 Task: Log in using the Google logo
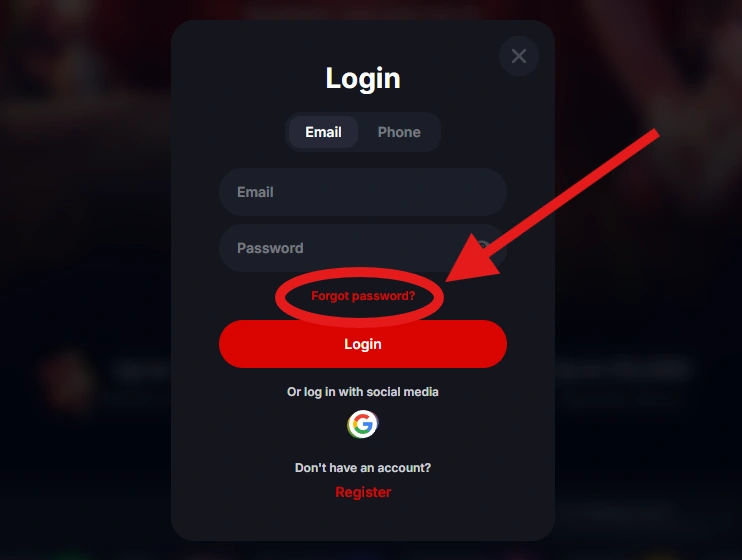click(x=362, y=424)
